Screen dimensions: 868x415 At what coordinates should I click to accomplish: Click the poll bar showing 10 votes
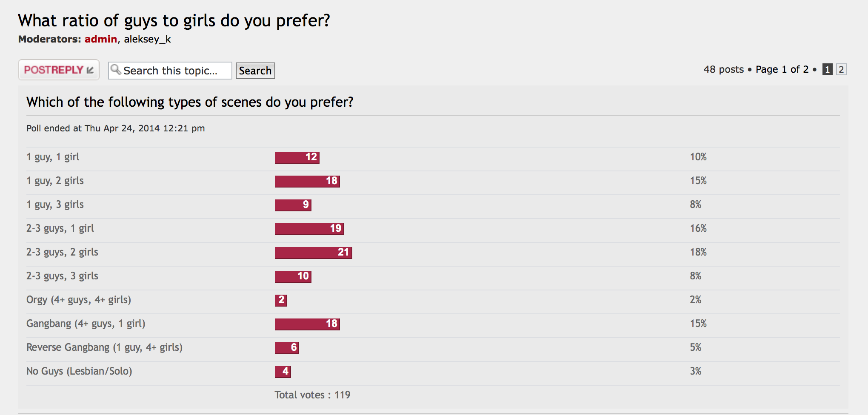(x=293, y=276)
